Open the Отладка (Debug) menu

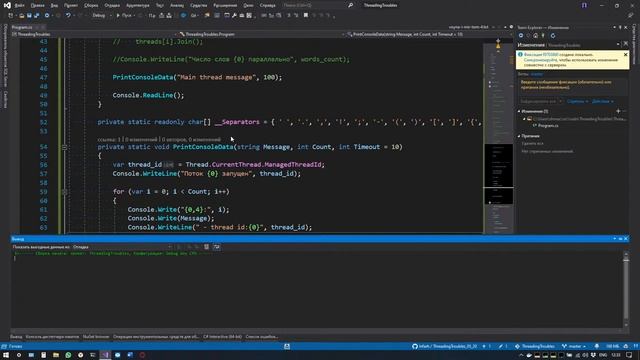(x=112, y=5)
